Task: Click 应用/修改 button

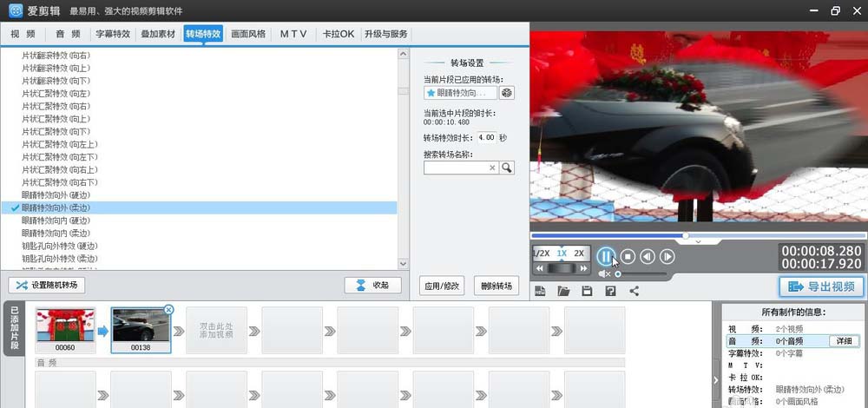Action: click(x=442, y=286)
